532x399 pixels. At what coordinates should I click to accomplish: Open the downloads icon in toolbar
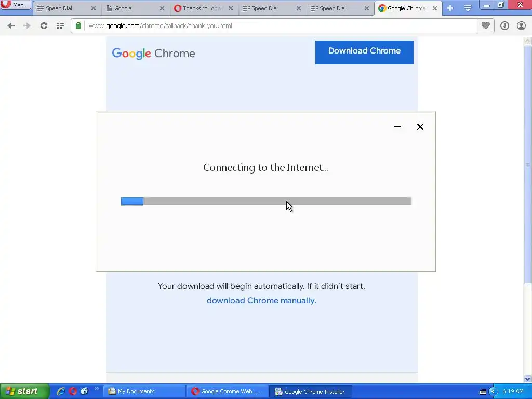pos(504,26)
